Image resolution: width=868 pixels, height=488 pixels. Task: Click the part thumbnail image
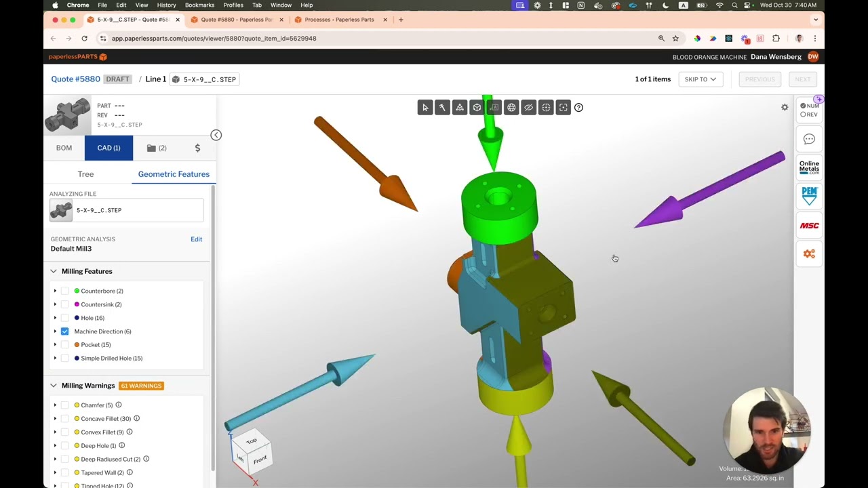(68, 115)
